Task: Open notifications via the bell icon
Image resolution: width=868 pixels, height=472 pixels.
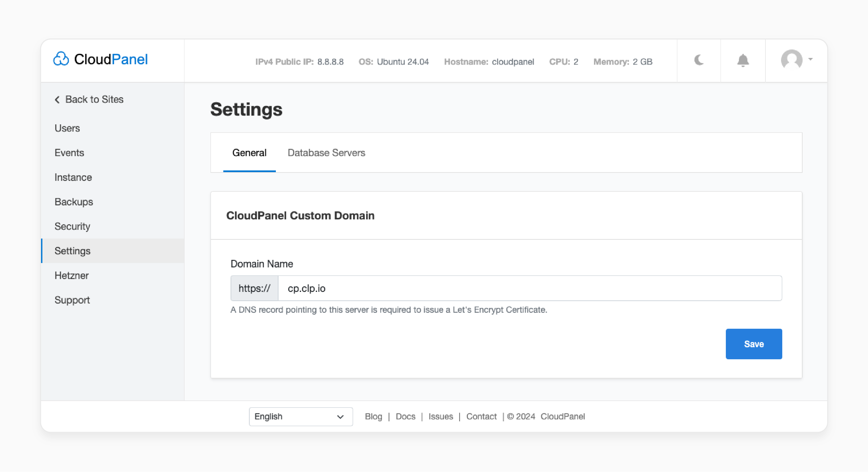Action: [x=743, y=61]
